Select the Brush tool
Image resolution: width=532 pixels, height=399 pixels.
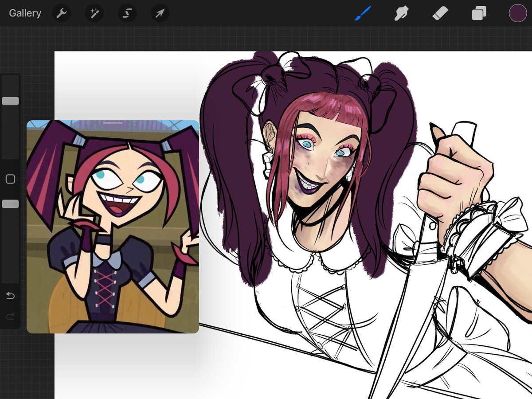point(363,13)
